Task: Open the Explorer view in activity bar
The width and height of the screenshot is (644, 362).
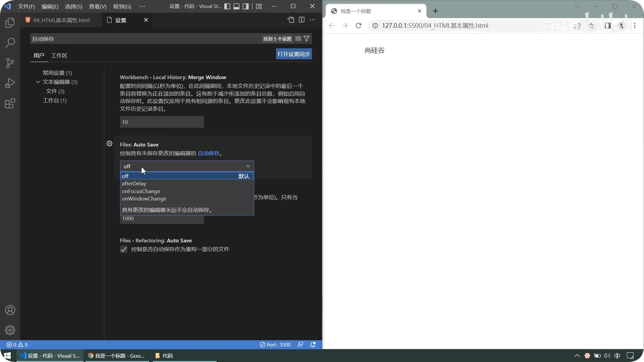Action: pos(10,23)
